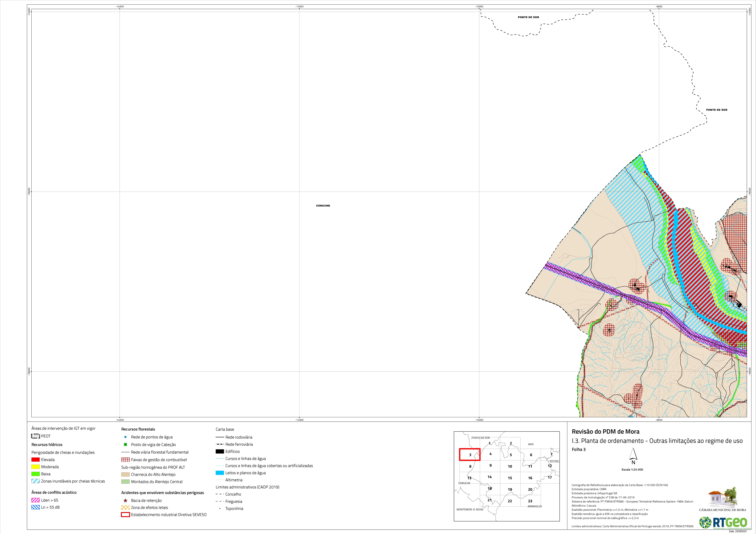The height and width of the screenshot is (534, 756).
Task: Click the Revisão do PDM de Mora title
Action: click(606, 432)
